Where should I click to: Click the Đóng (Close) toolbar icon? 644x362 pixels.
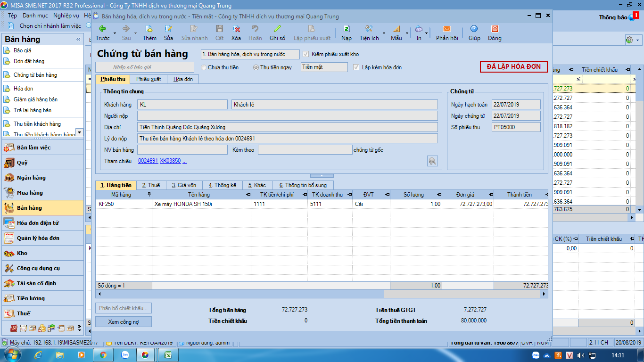(495, 29)
